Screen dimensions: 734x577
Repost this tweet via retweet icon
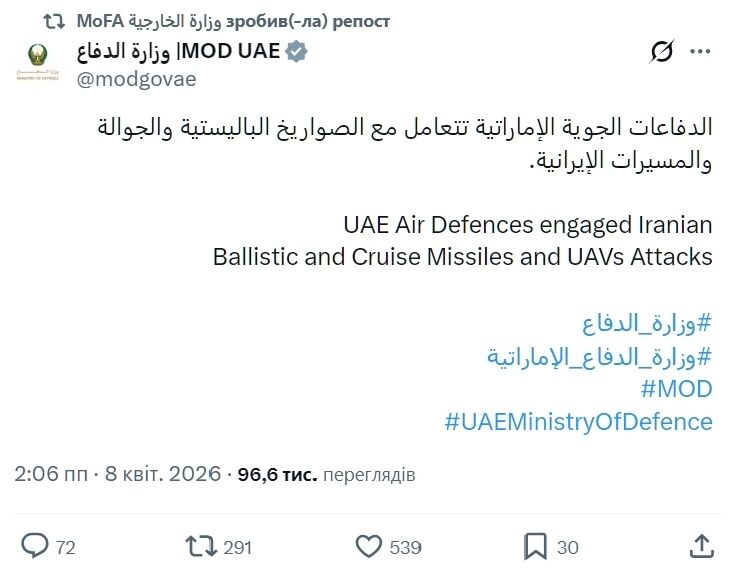coord(201,546)
